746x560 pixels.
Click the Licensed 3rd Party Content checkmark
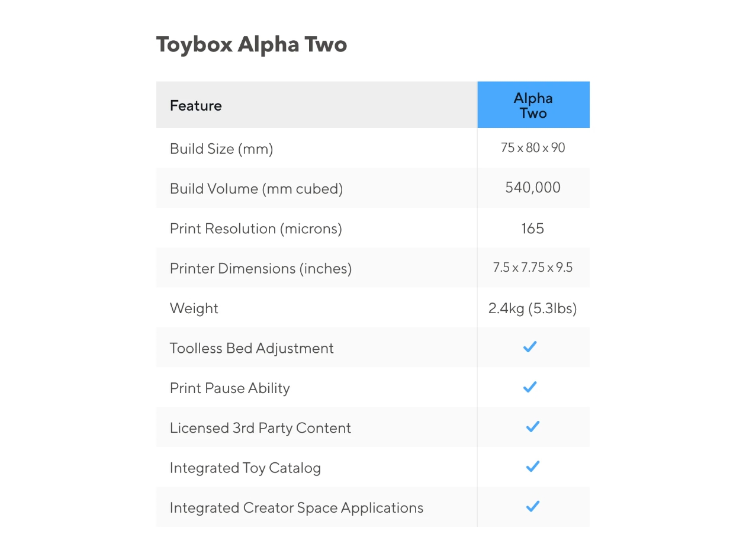pos(533,427)
